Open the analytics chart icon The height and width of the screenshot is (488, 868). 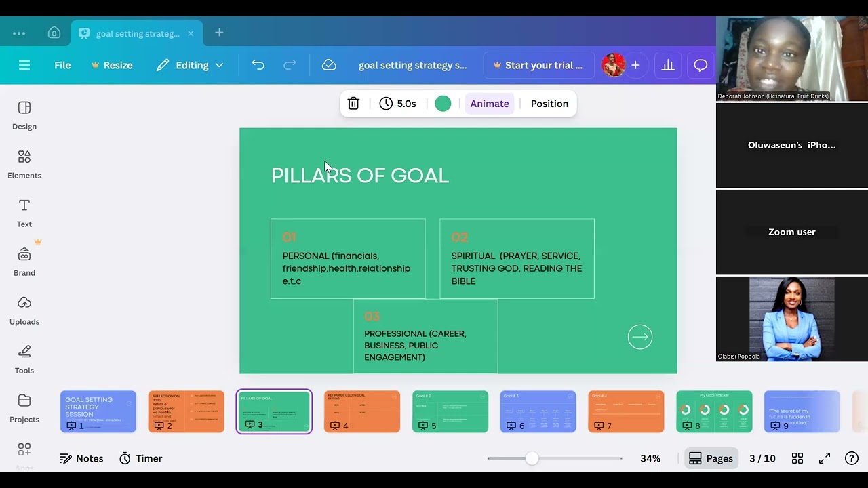(668, 65)
